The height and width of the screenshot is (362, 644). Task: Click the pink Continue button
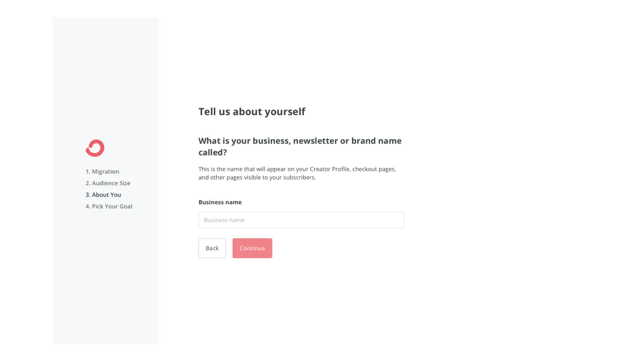[252, 248]
